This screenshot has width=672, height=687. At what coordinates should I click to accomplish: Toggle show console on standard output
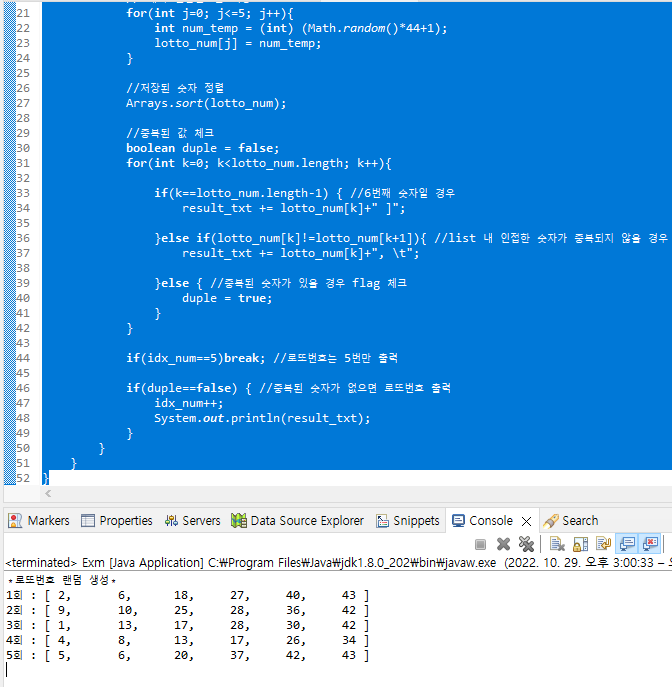point(627,544)
